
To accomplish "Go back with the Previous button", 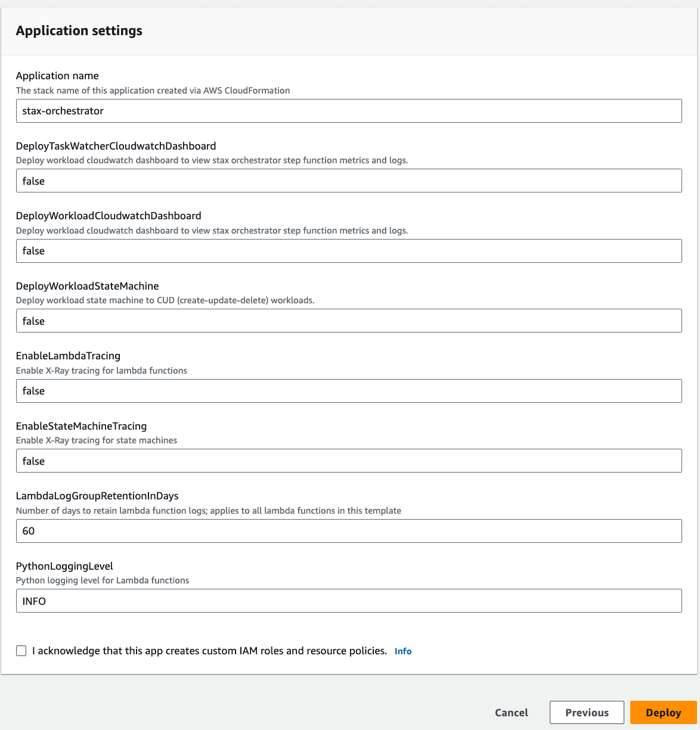I will tap(587, 713).
